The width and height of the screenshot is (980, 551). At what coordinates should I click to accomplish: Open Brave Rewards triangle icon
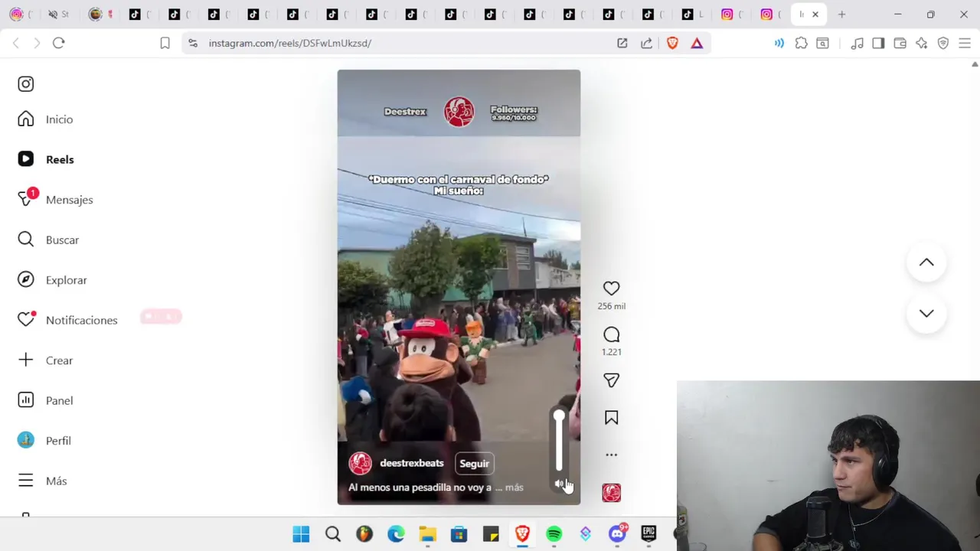[x=697, y=44]
